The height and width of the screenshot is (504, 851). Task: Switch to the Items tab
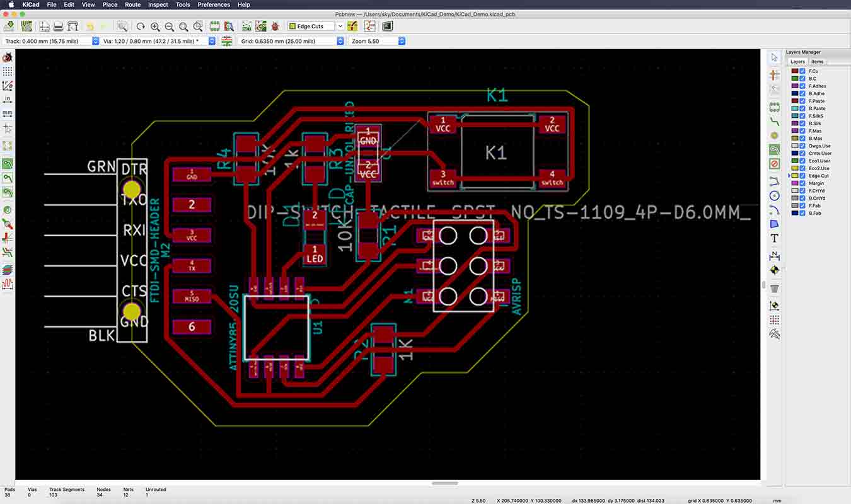point(817,62)
